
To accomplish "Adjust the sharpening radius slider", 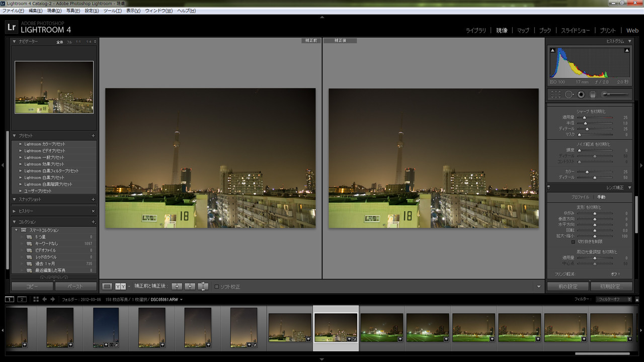I will (x=595, y=123).
